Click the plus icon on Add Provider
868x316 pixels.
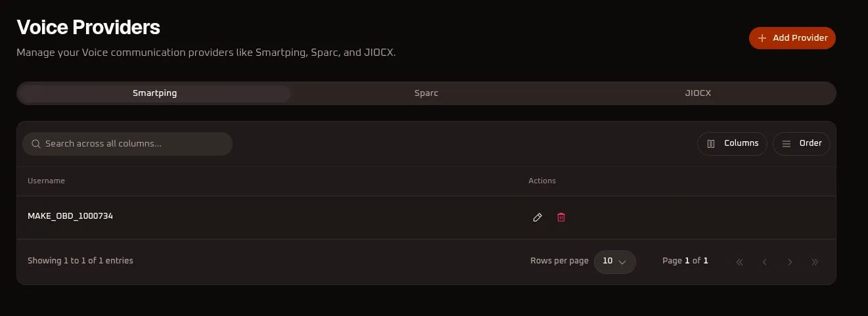click(762, 38)
